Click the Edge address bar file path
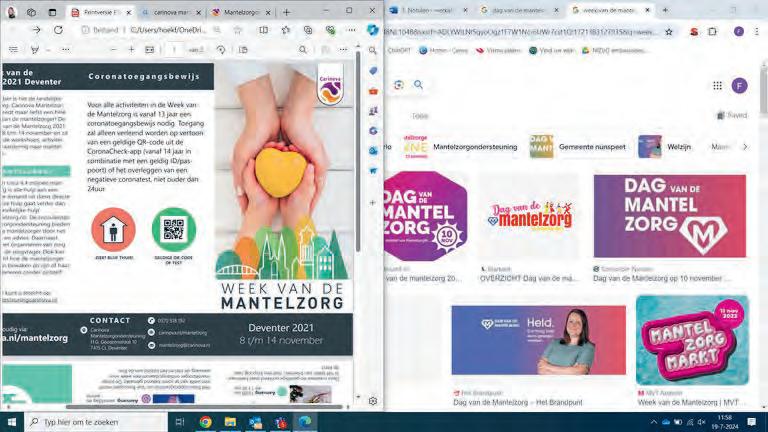The width and height of the screenshot is (768, 432). (168, 30)
